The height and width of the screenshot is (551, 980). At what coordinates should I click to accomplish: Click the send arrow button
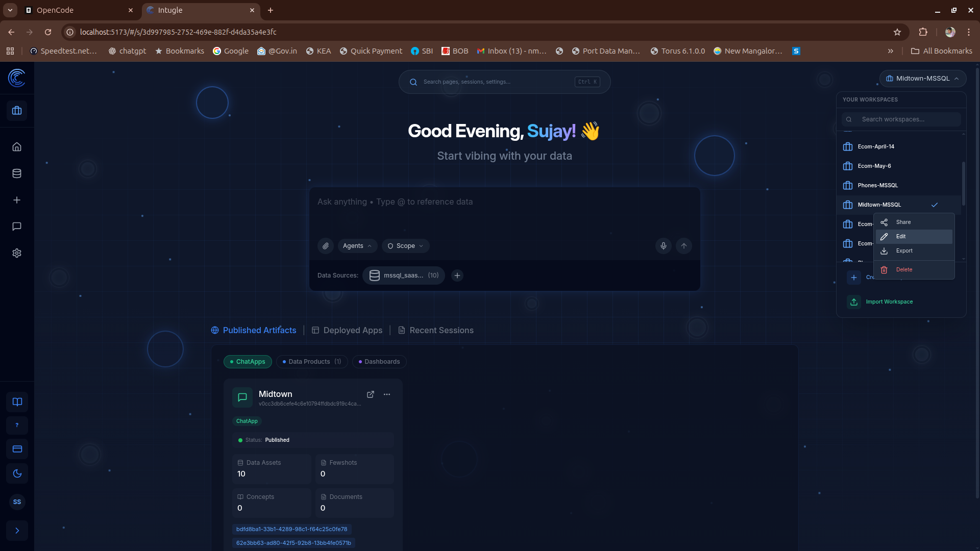pyautogui.click(x=684, y=246)
